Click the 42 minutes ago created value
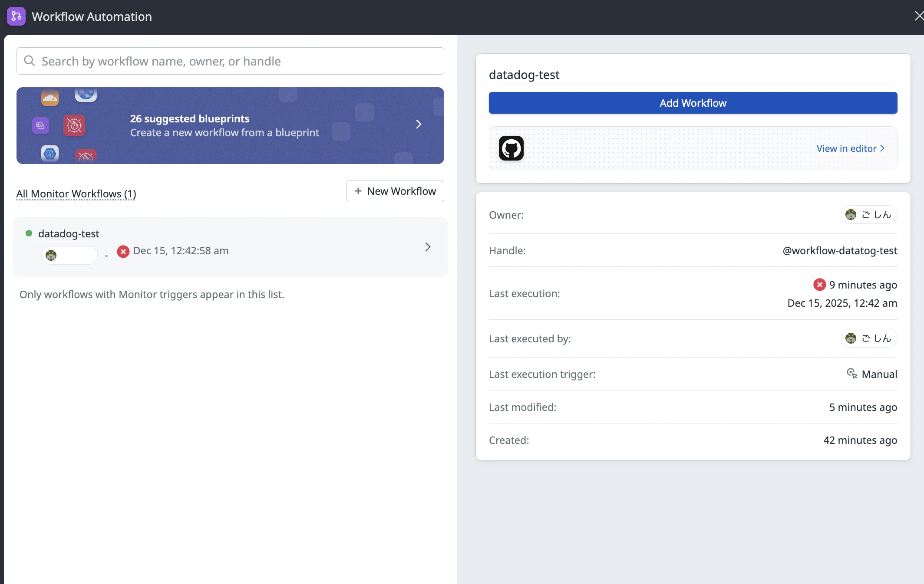This screenshot has width=924, height=584. [x=860, y=440]
